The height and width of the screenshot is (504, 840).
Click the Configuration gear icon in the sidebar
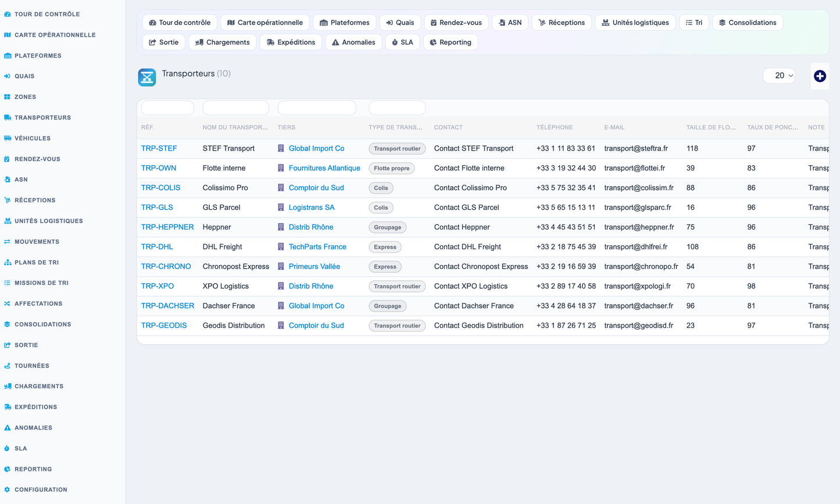click(x=8, y=489)
